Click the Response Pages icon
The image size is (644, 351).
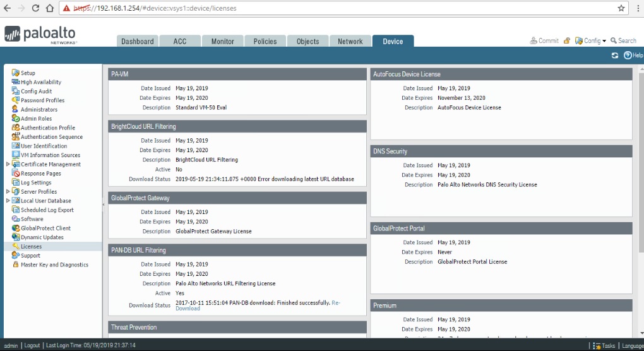click(x=16, y=173)
